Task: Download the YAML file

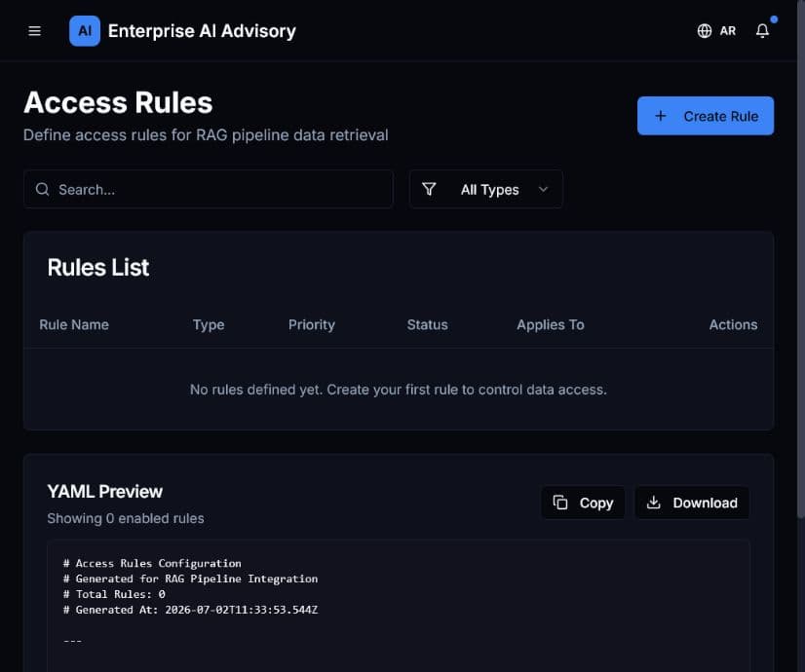Action: click(692, 503)
